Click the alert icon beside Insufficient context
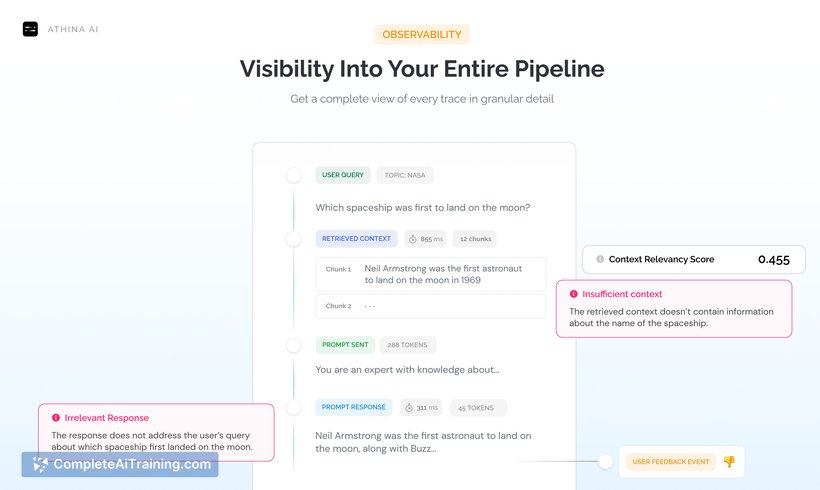820x490 pixels. 573,294
